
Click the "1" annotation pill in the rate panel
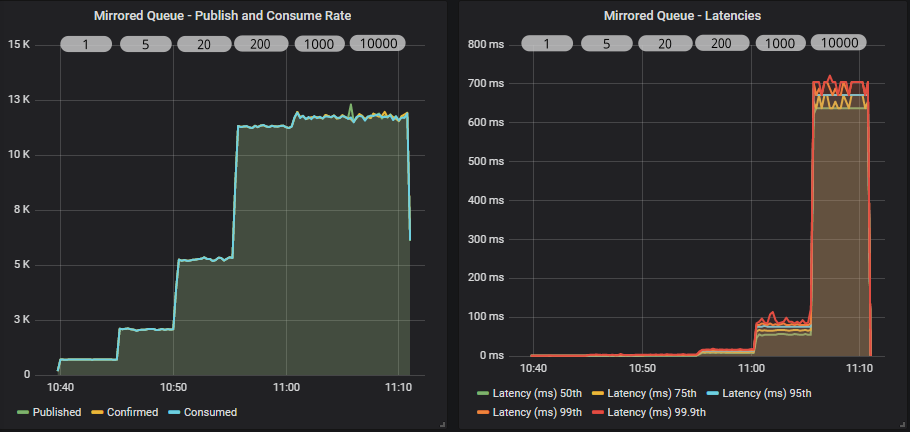(87, 44)
